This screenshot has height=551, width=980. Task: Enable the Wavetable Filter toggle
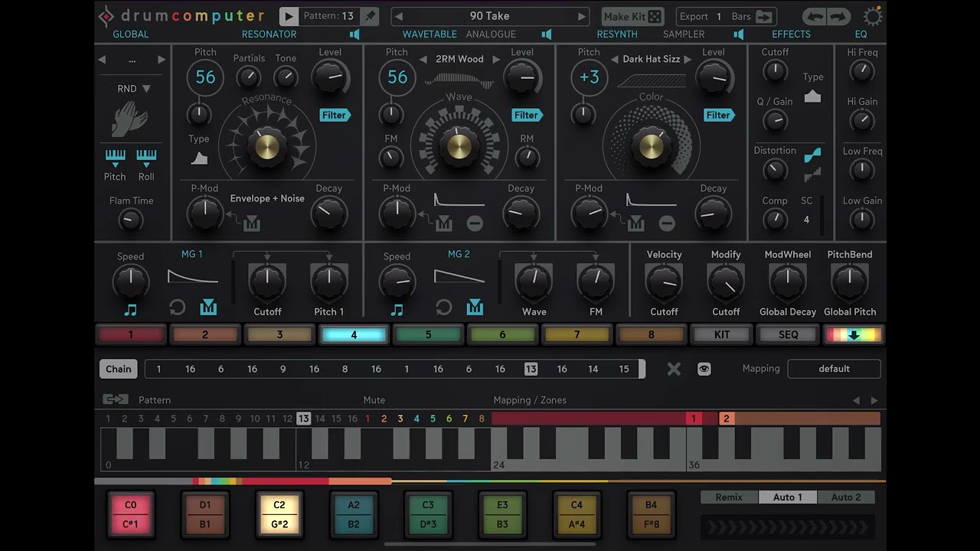click(528, 115)
